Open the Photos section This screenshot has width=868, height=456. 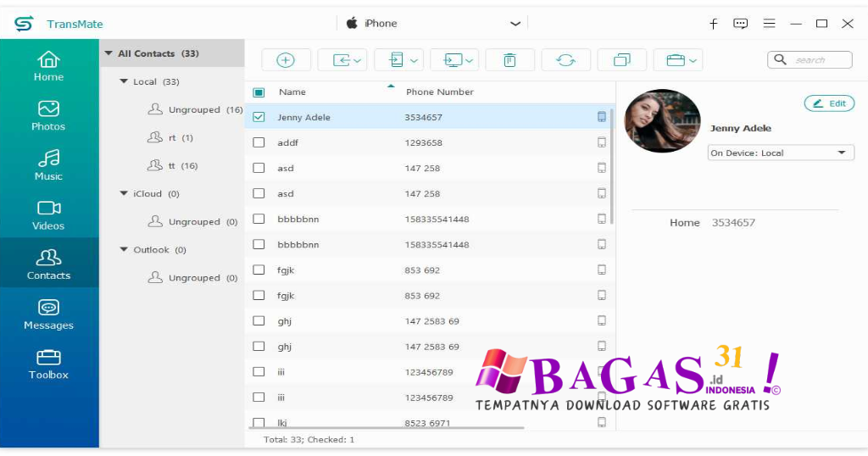[48, 115]
